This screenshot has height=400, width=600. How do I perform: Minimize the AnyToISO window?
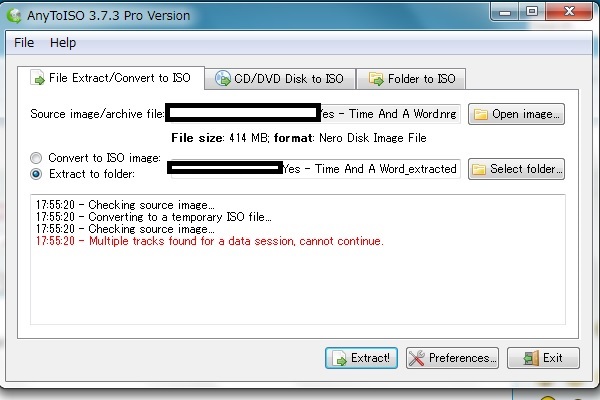tap(503, 12)
